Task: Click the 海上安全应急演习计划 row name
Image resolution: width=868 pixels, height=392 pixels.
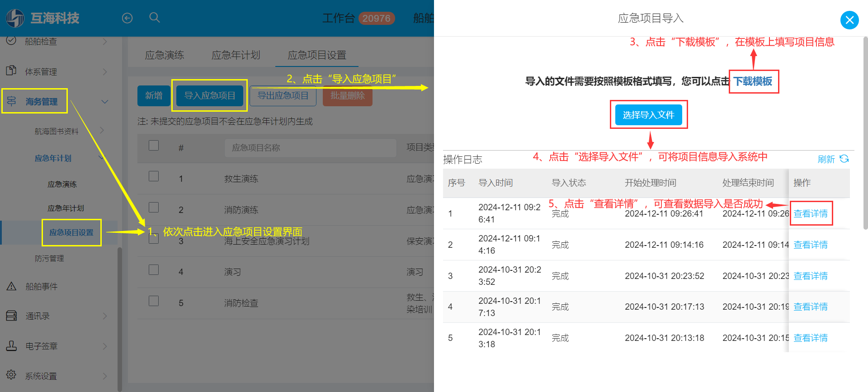Action: click(x=267, y=241)
